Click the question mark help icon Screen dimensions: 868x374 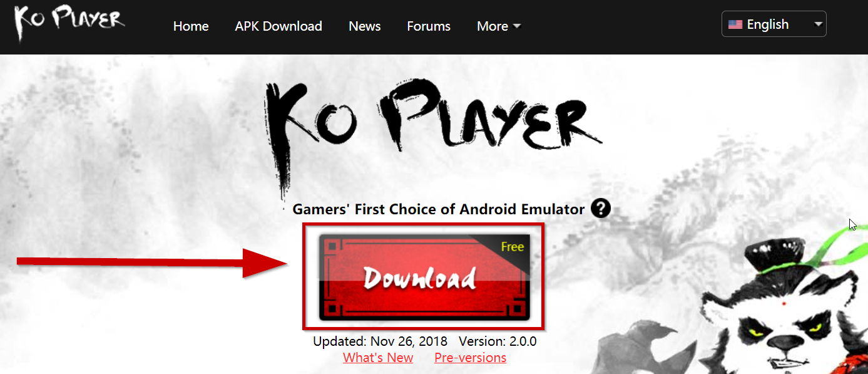click(600, 208)
